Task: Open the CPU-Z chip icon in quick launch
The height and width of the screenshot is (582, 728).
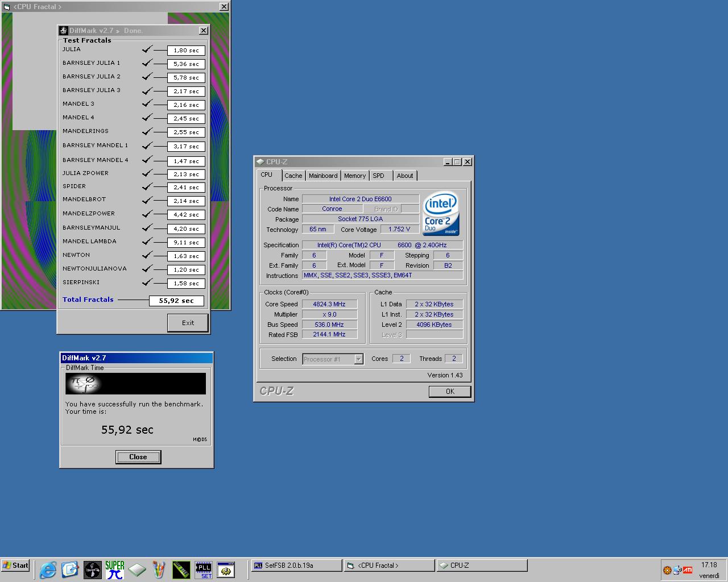Action: click(137, 569)
